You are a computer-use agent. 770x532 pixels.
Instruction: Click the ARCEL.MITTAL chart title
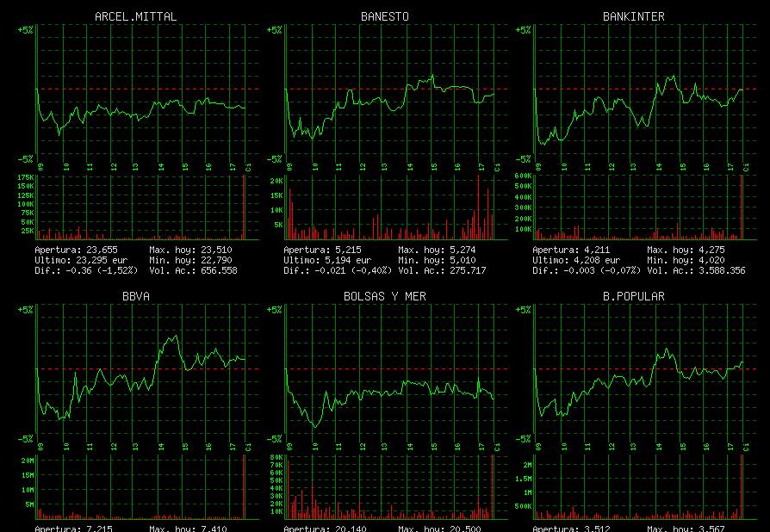(135, 16)
